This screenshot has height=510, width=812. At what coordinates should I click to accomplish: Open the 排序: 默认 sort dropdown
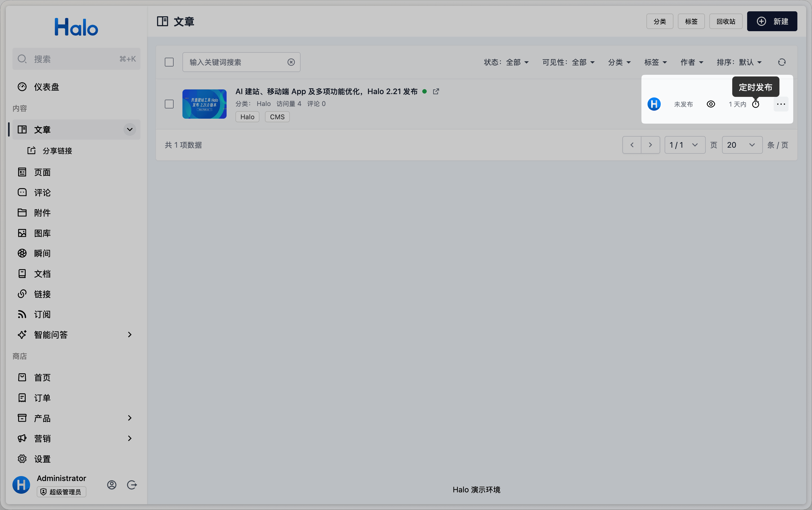click(739, 62)
